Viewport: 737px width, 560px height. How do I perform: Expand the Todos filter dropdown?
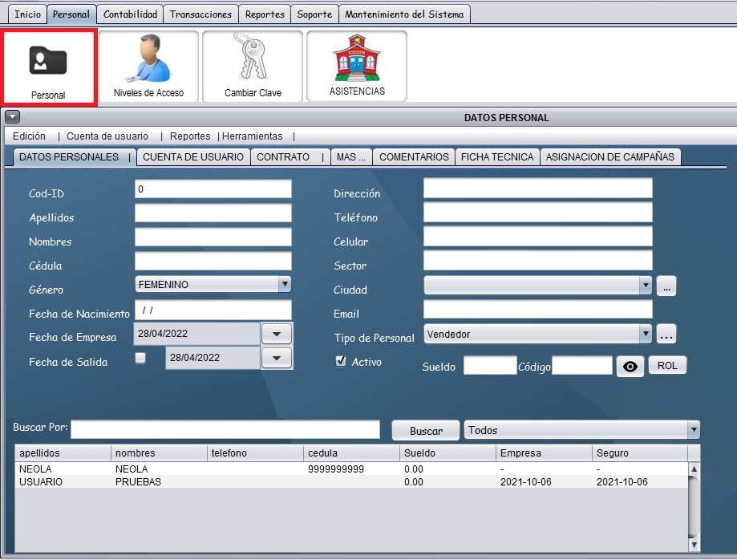coord(693,431)
